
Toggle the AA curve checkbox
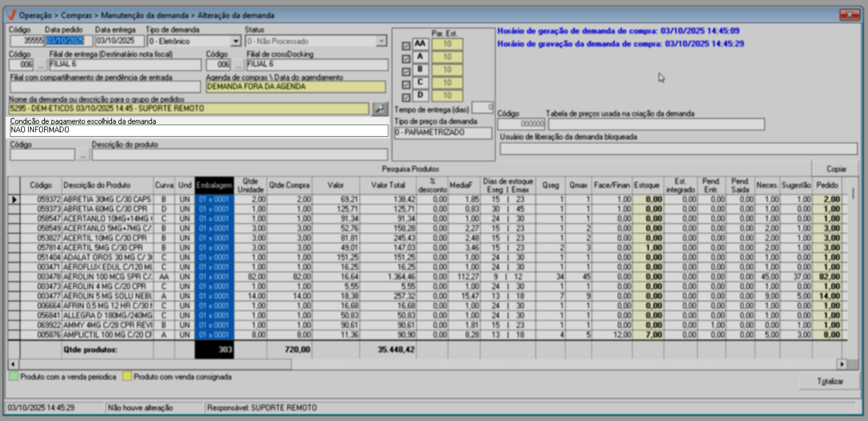(406, 46)
